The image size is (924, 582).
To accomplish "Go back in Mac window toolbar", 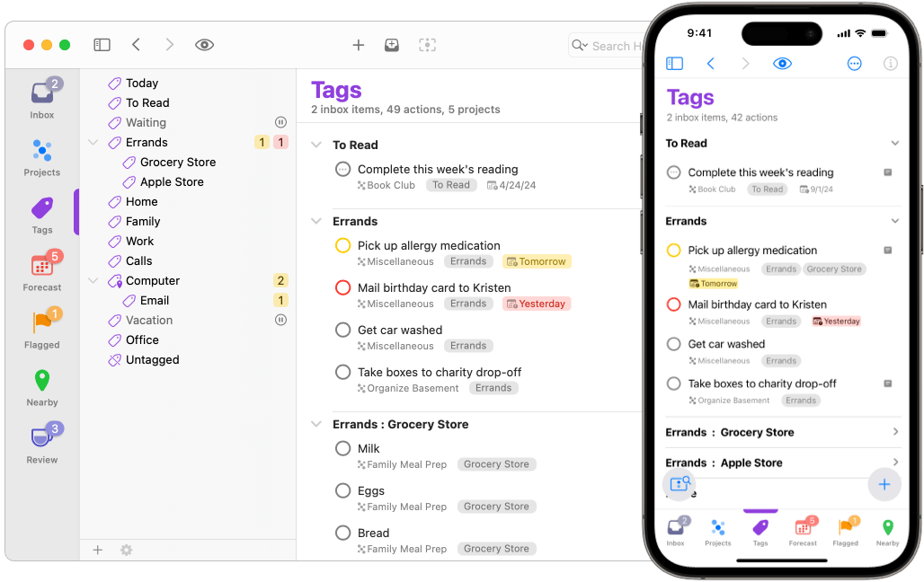I will click(136, 45).
